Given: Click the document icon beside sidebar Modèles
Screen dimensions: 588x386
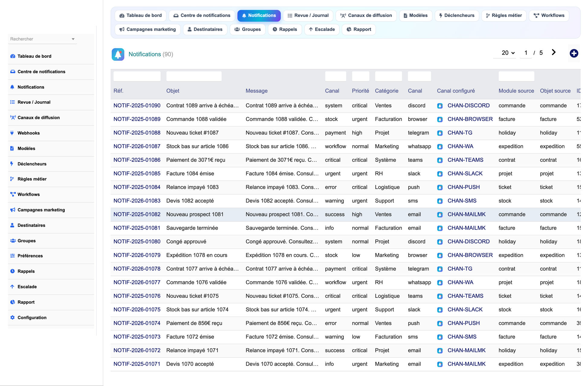Looking at the screenshot, I should coord(12,148).
